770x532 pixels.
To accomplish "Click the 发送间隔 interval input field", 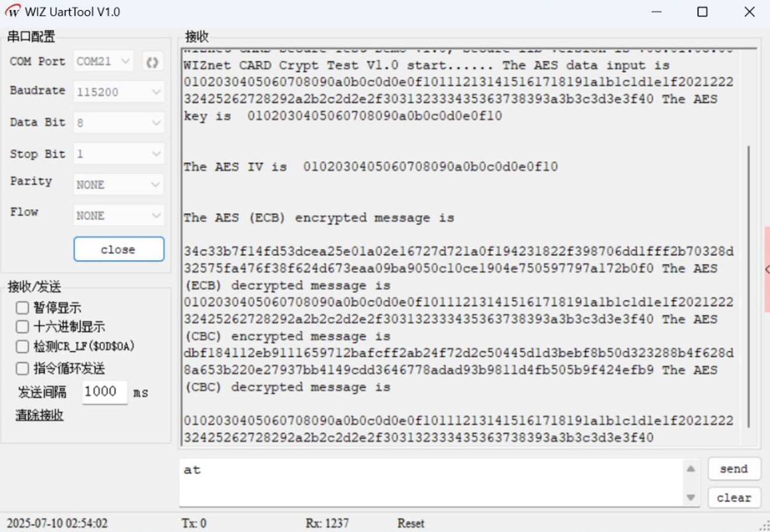I will point(104,391).
